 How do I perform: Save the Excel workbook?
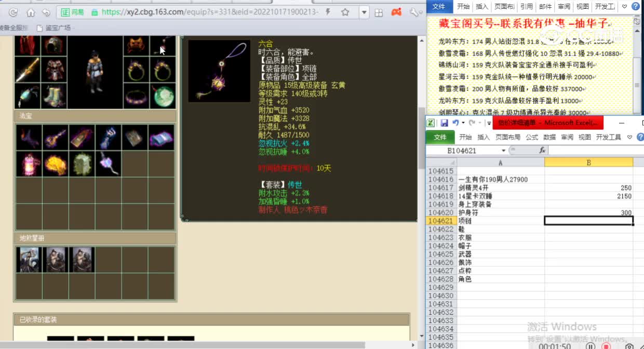tap(444, 123)
